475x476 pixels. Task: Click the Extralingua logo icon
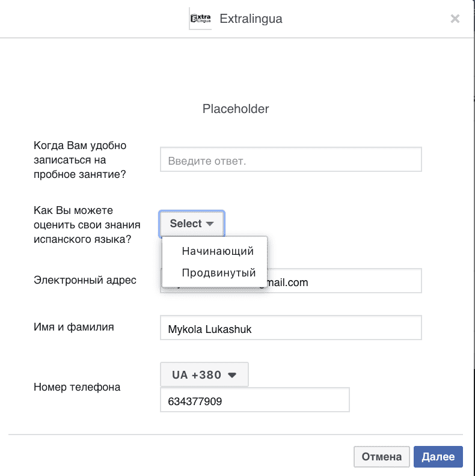pyautogui.click(x=201, y=19)
